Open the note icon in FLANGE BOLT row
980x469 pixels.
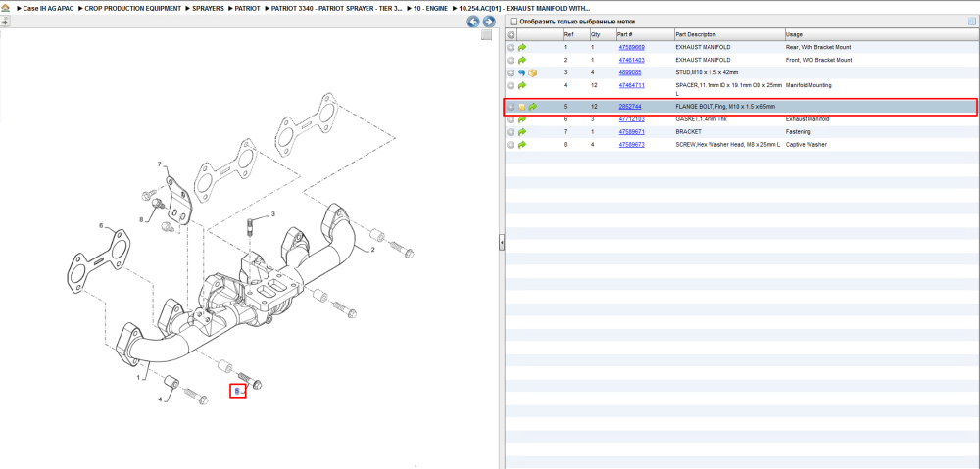click(x=522, y=107)
